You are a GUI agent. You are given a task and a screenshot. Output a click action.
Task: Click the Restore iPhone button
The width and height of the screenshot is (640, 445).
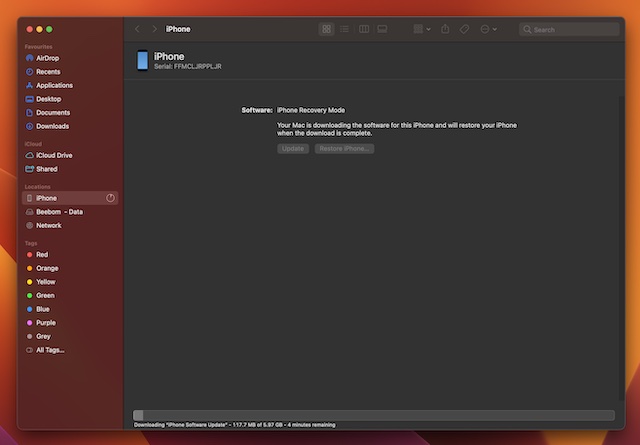coord(344,149)
